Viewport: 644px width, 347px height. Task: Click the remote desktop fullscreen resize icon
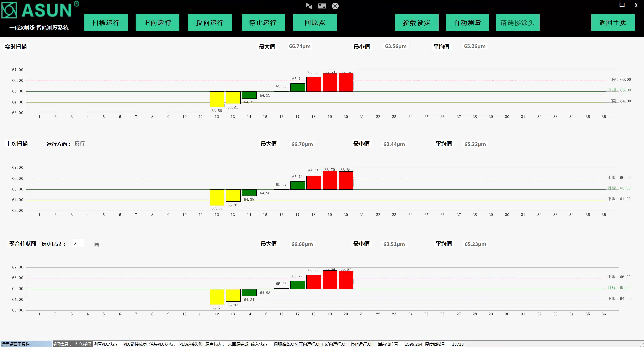coord(322,6)
